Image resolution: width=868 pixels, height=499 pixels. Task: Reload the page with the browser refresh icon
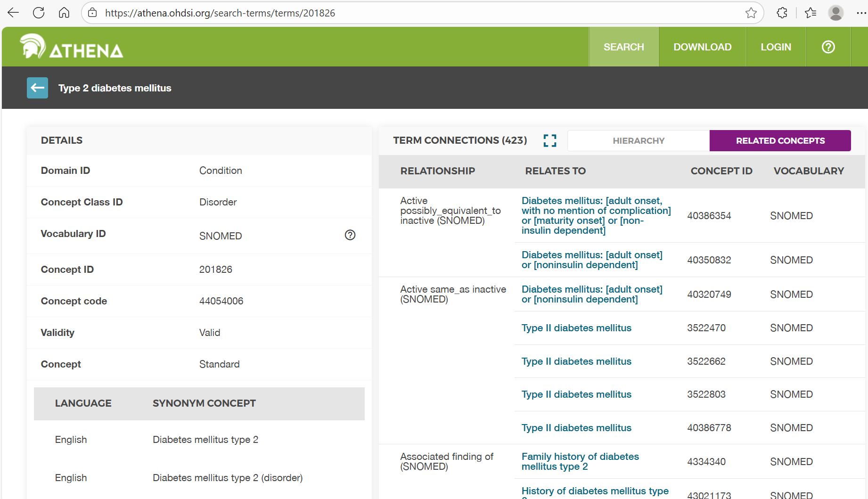[39, 13]
